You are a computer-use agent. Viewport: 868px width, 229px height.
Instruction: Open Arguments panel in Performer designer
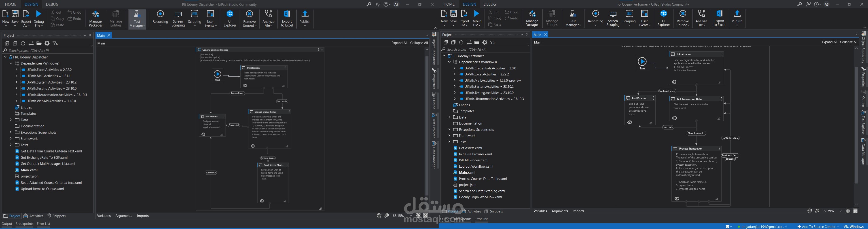pos(559,211)
